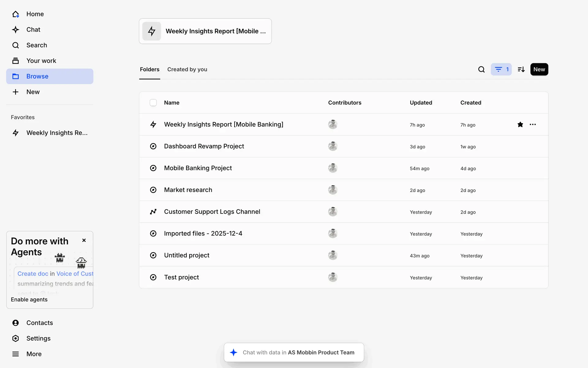Open the three-dot menu for Weekly Insights Report
The height and width of the screenshot is (368, 588).
533,125
